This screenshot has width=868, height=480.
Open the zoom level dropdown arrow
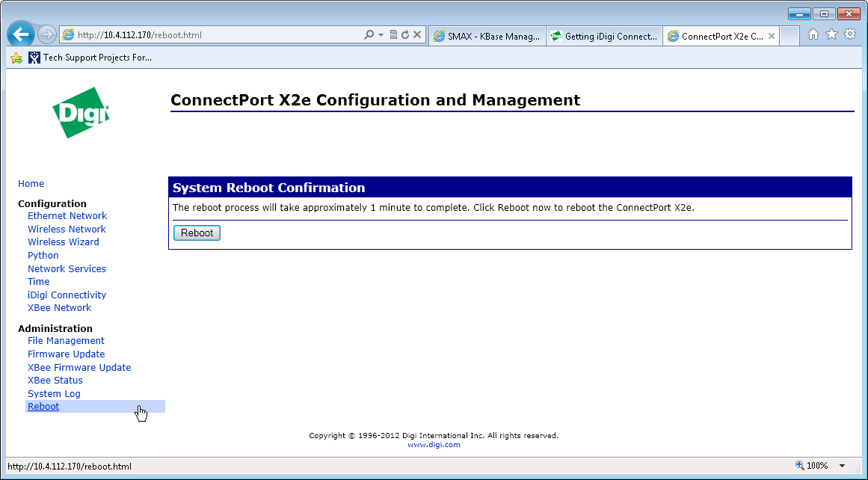(x=843, y=466)
